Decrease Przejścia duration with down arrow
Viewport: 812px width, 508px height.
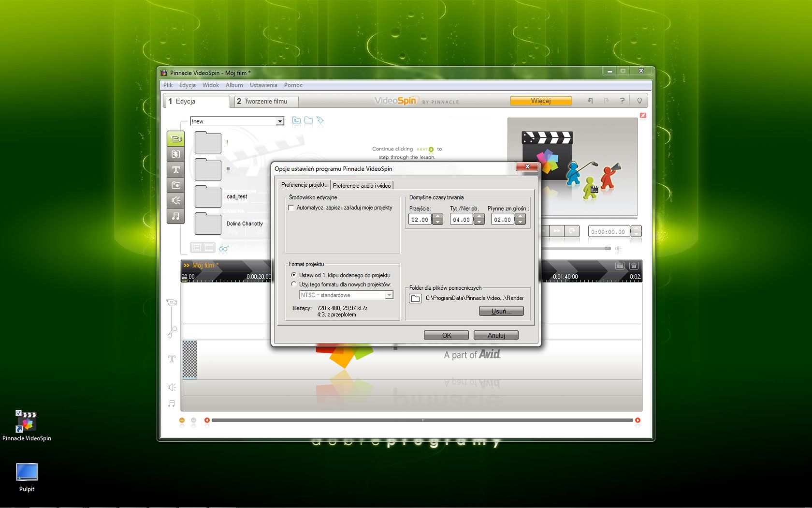click(437, 222)
